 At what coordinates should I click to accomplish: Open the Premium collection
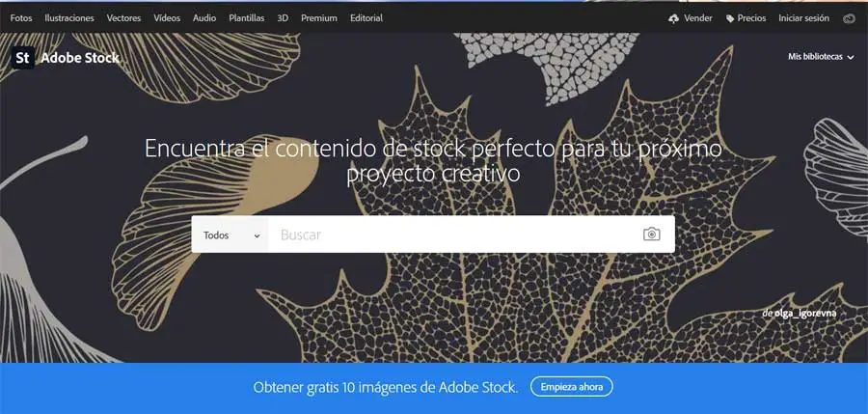coord(319,18)
